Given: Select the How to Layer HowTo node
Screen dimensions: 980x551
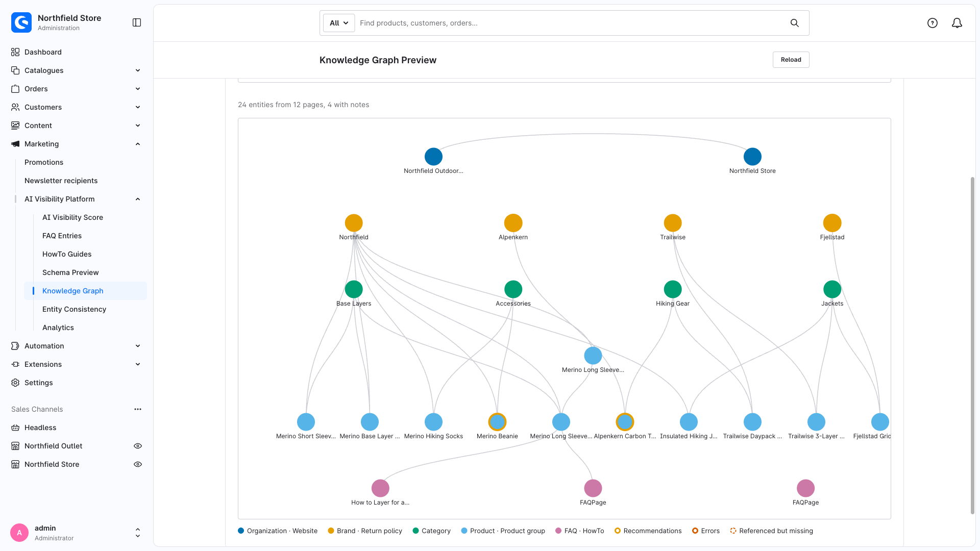Looking at the screenshot, I should click(380, 488).
